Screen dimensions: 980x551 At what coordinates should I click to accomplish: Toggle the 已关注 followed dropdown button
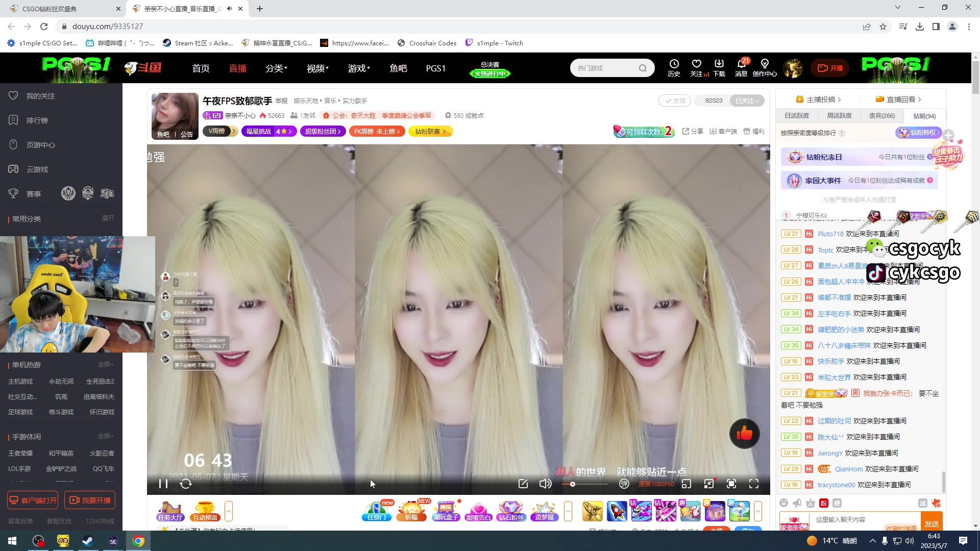tap(747, 101)
